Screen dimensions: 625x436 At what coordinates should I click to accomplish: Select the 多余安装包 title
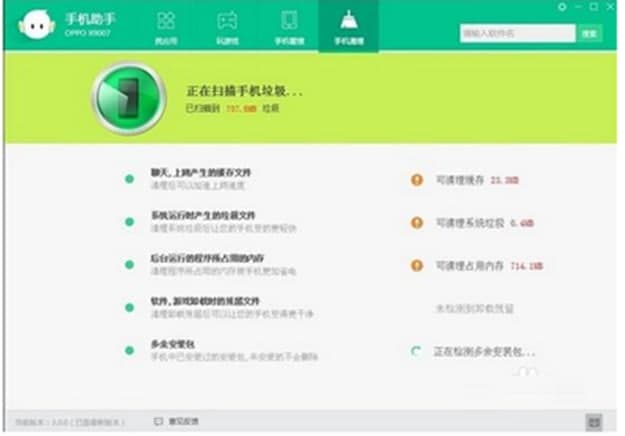point(173,344)
